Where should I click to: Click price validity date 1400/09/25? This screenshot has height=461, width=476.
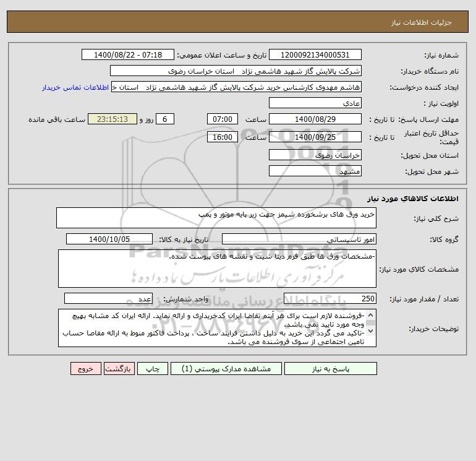(x=315, y=137)
